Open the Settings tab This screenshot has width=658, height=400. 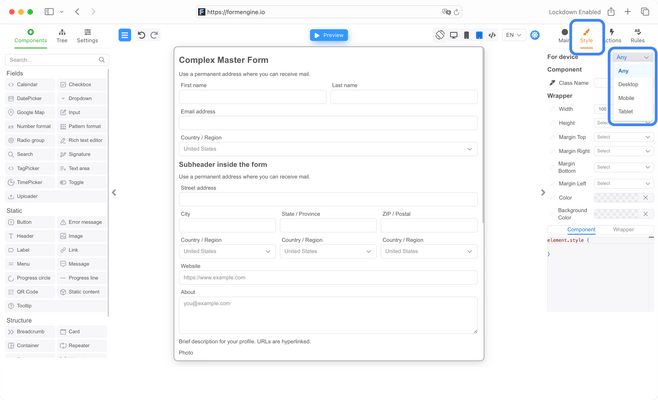pos(87,37)
